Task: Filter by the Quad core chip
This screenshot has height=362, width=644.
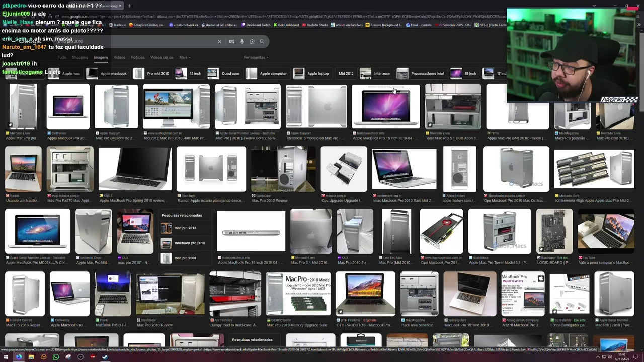Action: 224,73
